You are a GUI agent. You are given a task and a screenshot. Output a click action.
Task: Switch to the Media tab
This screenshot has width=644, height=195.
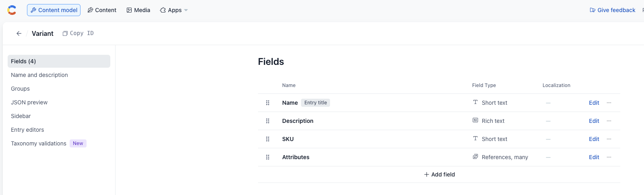point(138,10)
